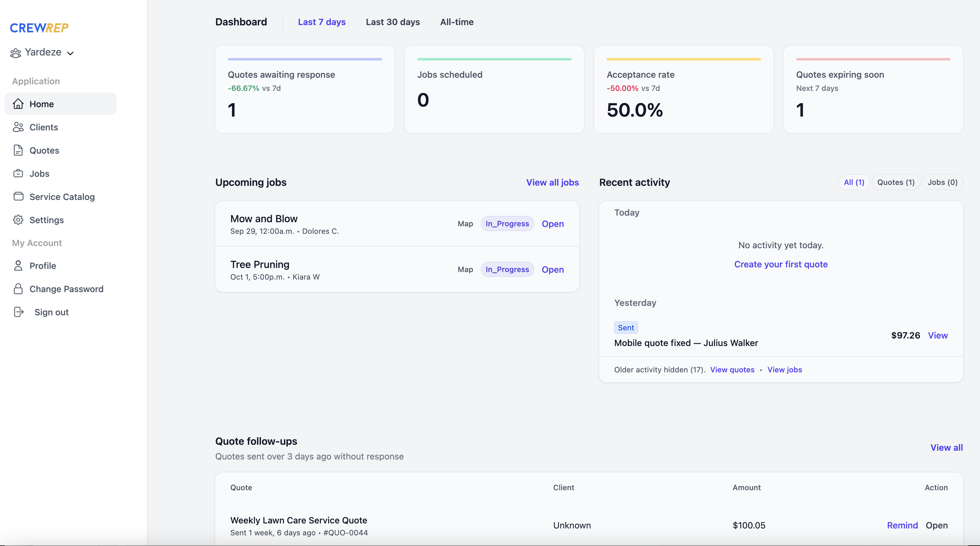Select the All-time dashboard tab
Image resolution: width=980 pixels, height=546 pixels.
[x=456, y=22]
